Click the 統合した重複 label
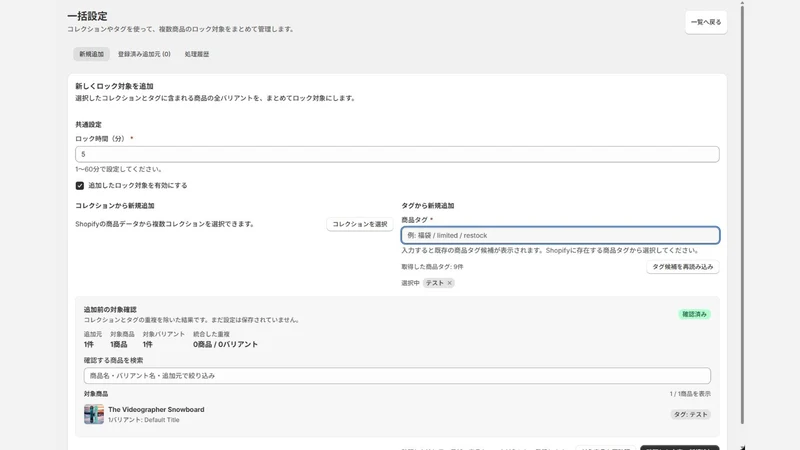 tap(211, 334)
